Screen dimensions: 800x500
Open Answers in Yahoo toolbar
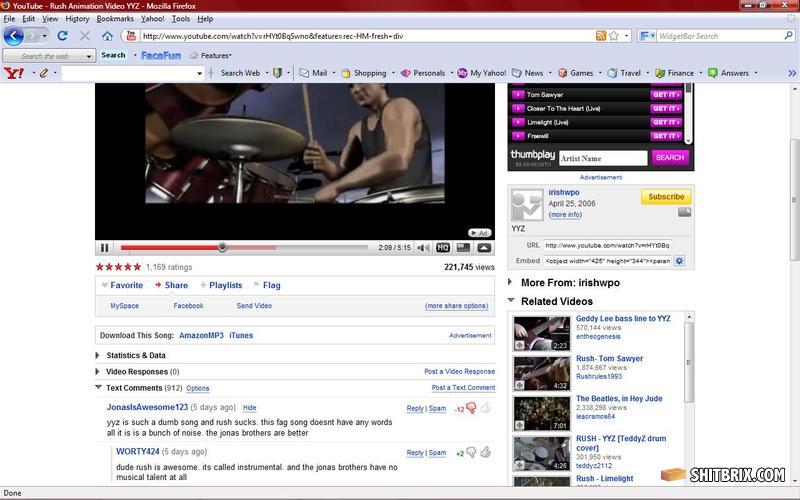(728, 73)
